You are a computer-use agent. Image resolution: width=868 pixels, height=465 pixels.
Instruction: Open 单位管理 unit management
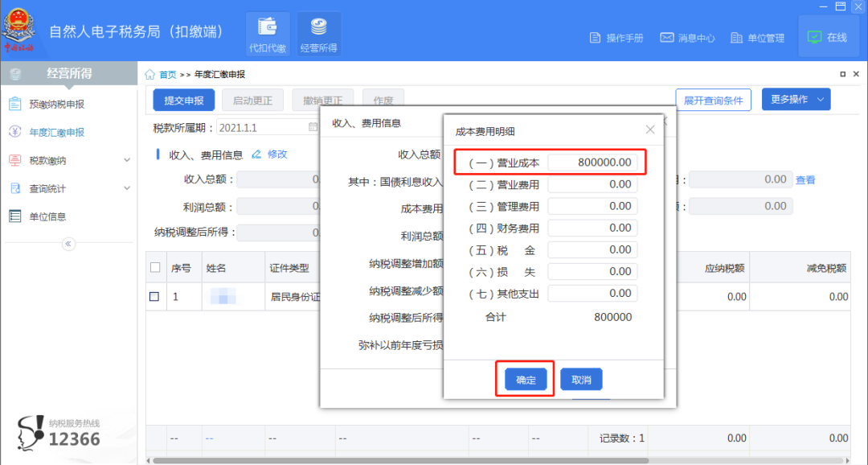coord(757,38)
